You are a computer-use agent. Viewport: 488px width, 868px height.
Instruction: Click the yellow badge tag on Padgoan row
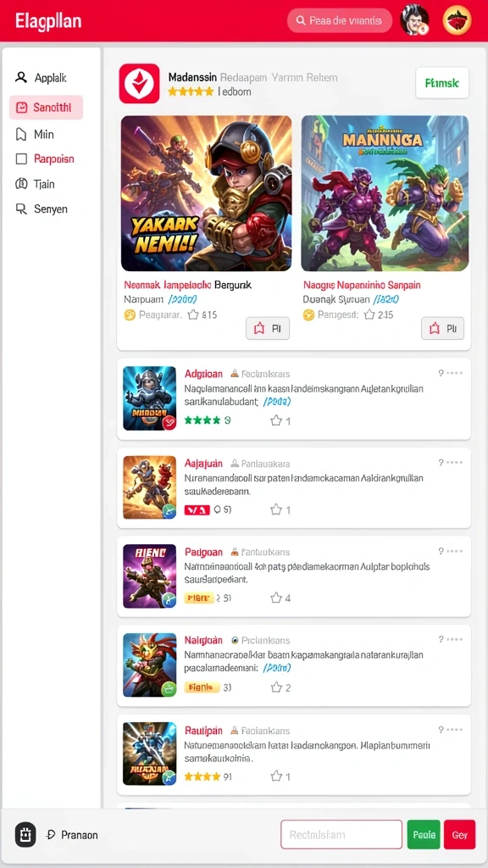tap(199, 598)
